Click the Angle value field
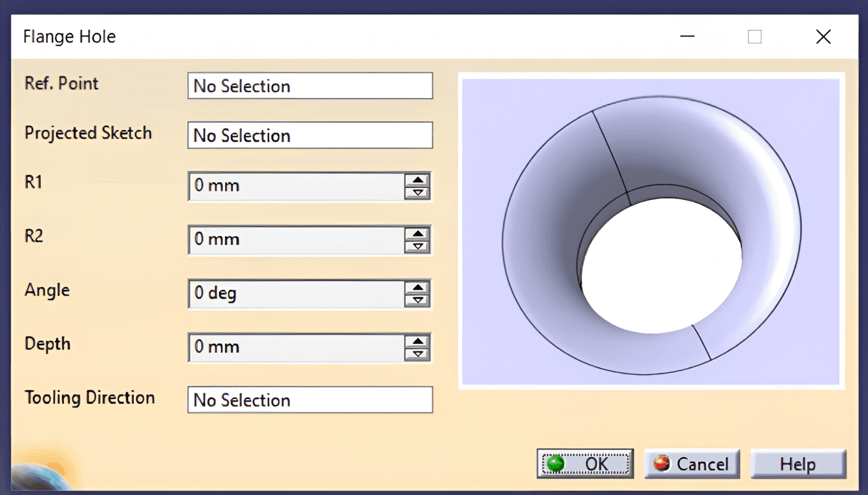 296,294
